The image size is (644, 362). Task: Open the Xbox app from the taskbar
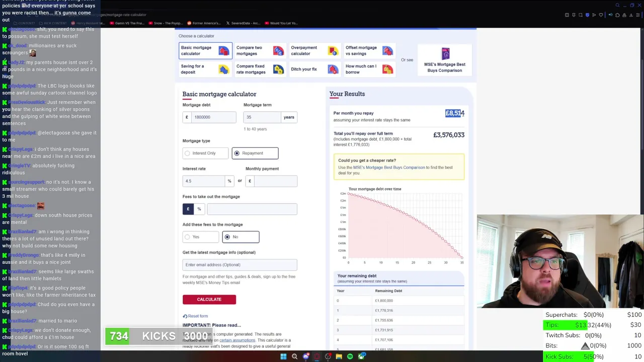(x=361, y=356)
